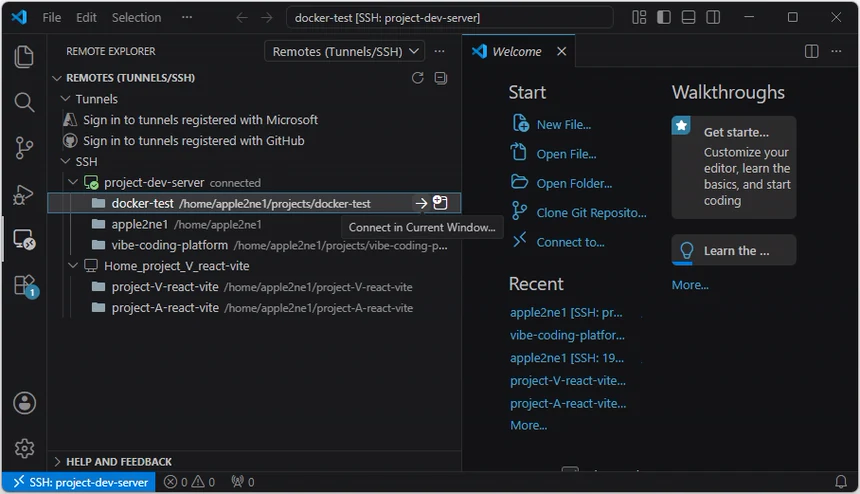This screenshot has width=860, height=494.
Task: Refresh the Remotes list
Action: [417, 78]
